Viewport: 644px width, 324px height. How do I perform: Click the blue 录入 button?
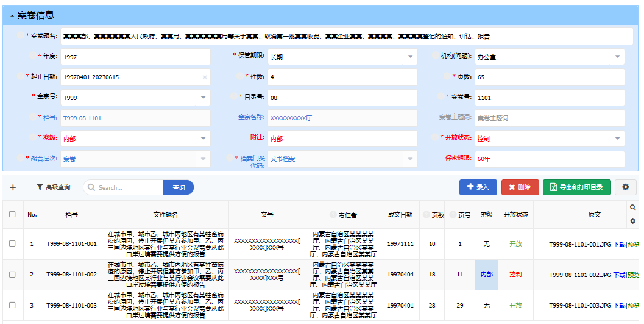pyautogui.click(x=478, y=187)
